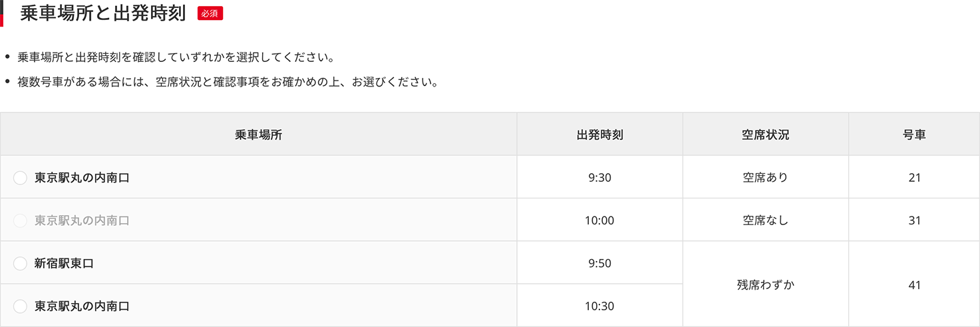Click car number 31 cell

point(914,220)
